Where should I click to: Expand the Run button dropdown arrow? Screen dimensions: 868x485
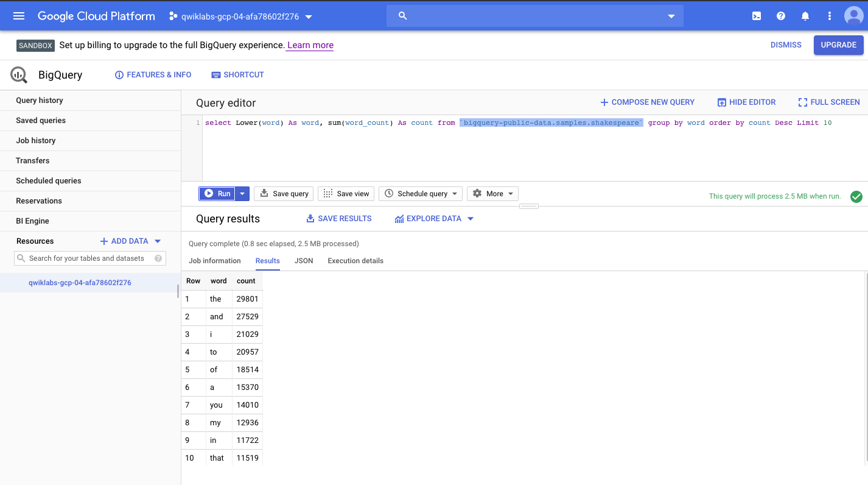(242, 194)
